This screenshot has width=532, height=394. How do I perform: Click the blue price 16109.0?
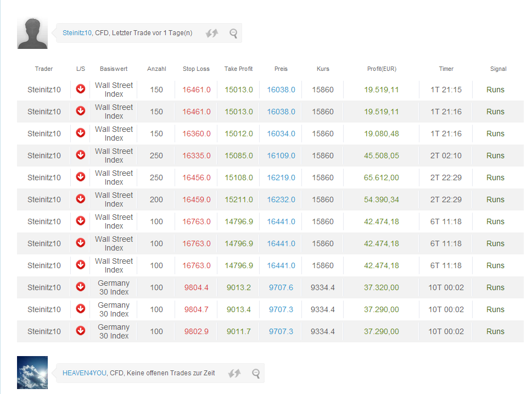(x=281, y=156)
